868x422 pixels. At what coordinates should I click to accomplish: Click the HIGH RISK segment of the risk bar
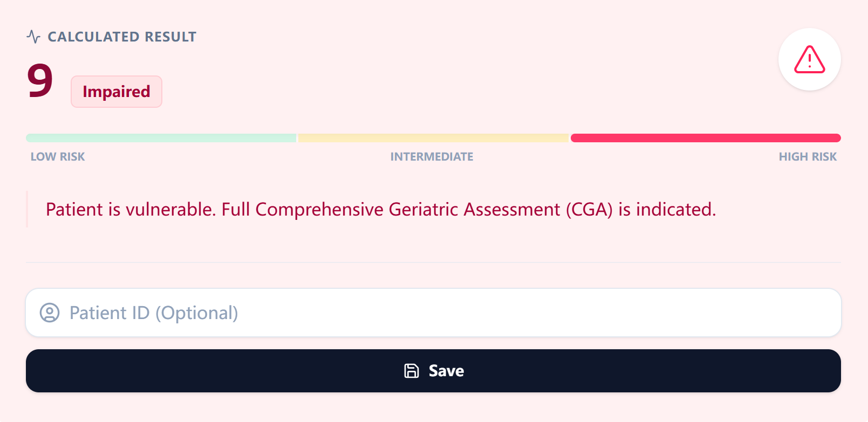[x=706, y=137]
